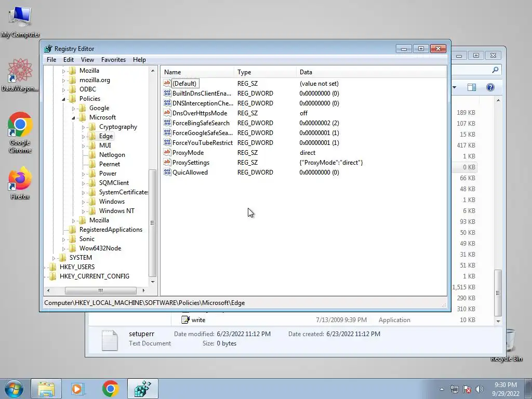Select the BuiltInDnsClientEna... value name
Screen dimensions: 532x399
click(202, 94)
